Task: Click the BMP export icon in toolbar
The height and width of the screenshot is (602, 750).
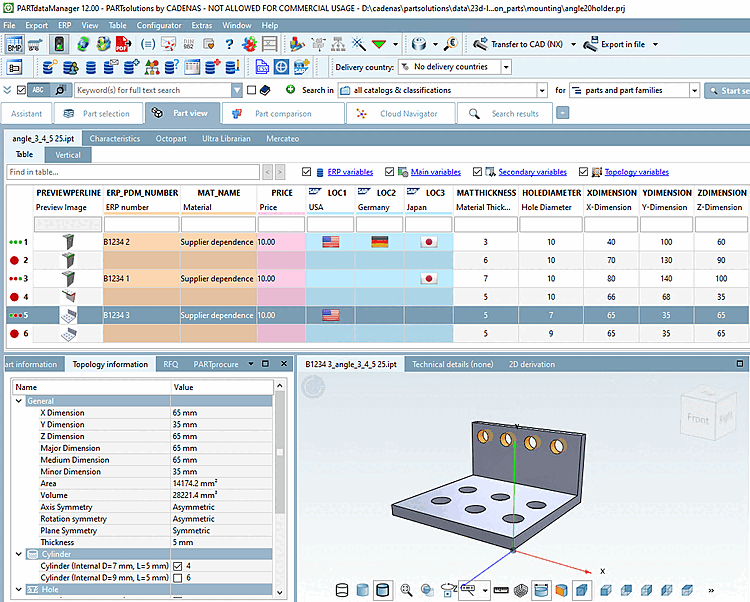Action: pos(14,44)
